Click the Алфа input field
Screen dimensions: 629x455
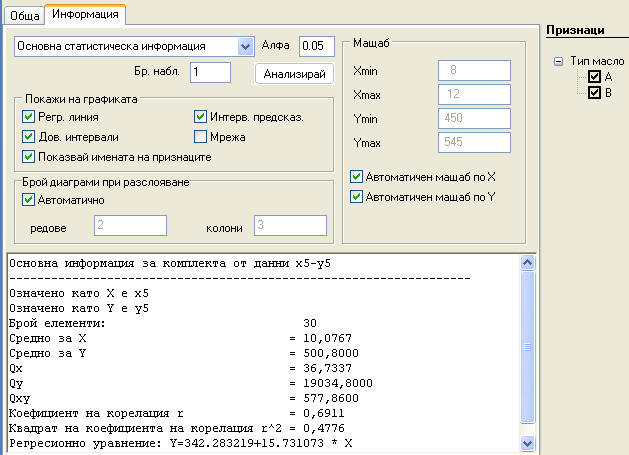click(316, 46)
